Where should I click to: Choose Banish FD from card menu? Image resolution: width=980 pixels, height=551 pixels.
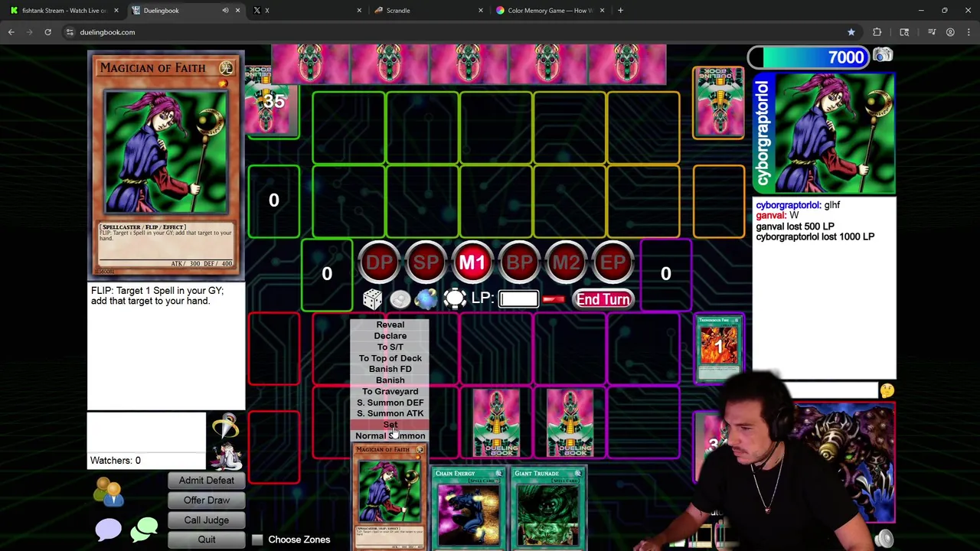click(390, 369)
